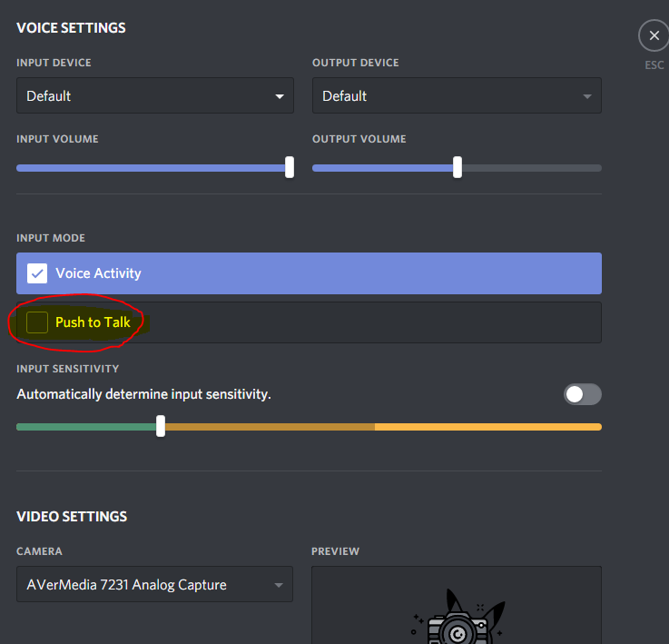Click the ESC label under close button
Image resolution: width=669 pixels, height=644 pixels.
click(x=654, y=65)
